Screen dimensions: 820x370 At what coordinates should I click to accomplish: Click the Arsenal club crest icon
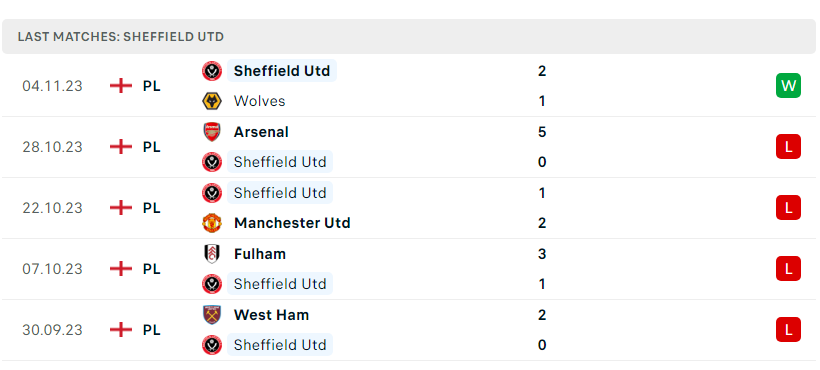(212, 132)
